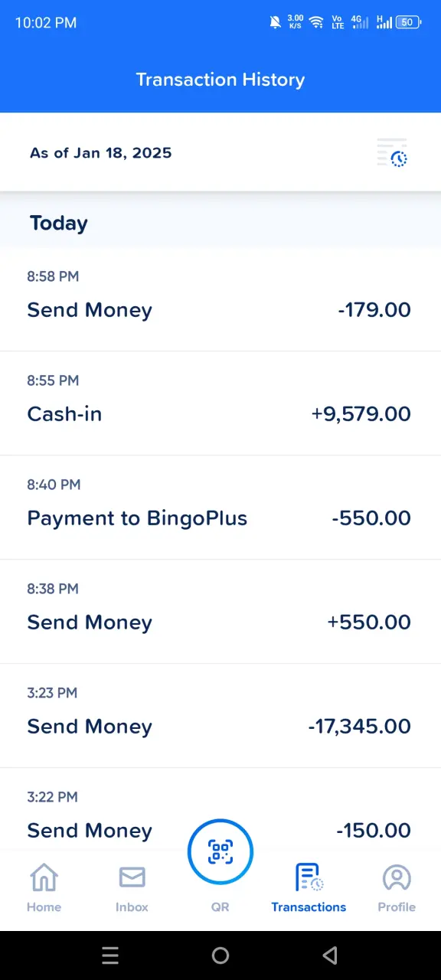Screen dimensions: 441x980
Task: Tap Android recent apps menu icon
Action: [x=110, y=955]
